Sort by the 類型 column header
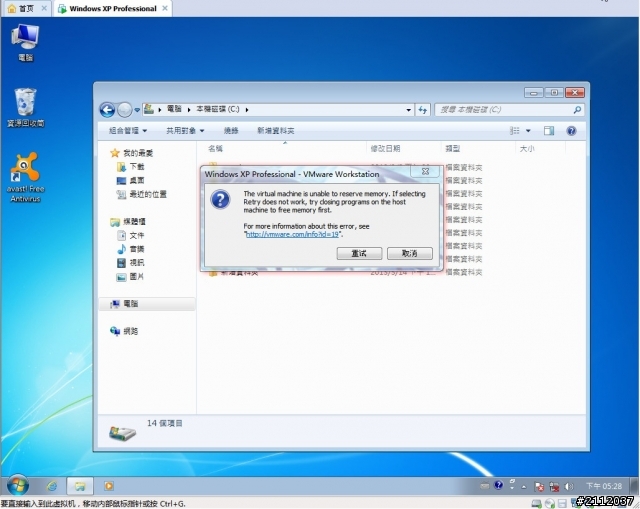Viewport: 640px width, 509px height. [x=452, y=149]
